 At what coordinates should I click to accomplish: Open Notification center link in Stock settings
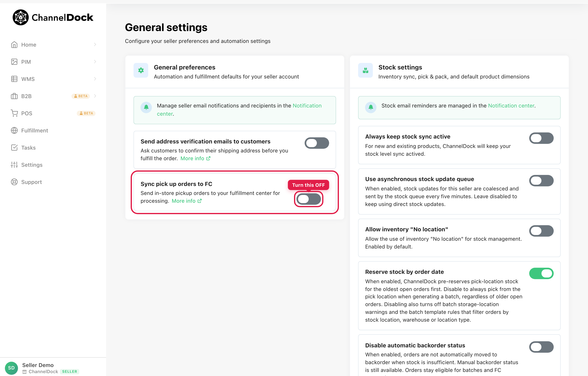point(511,106)
